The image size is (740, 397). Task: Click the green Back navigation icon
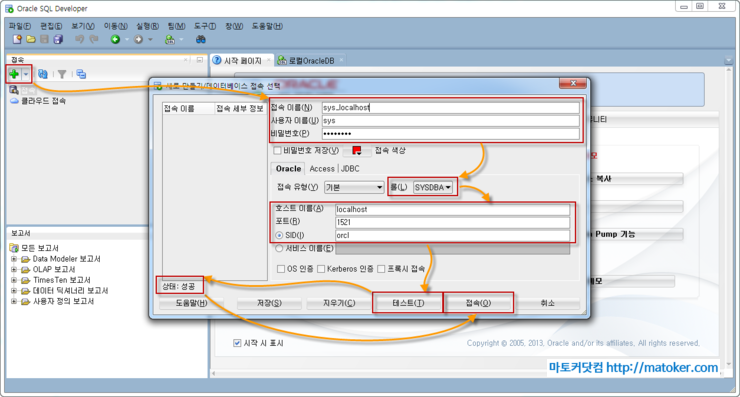pos(115,40)
